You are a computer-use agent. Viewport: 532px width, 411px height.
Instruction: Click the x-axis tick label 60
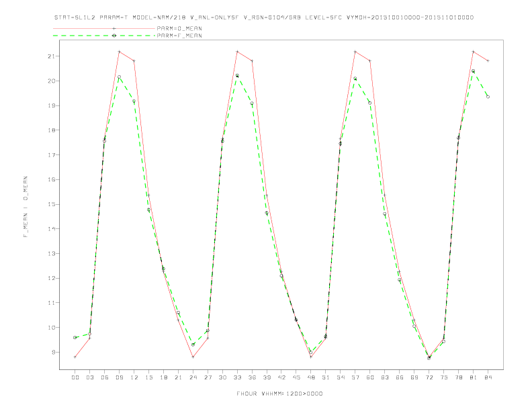(x=370, y=377)
